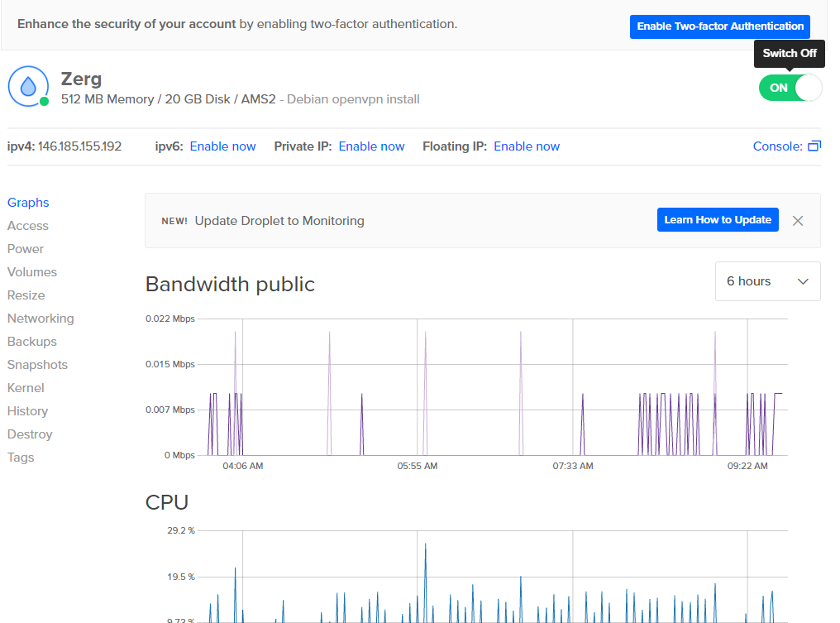This screenshot has height=623, width=840.
Task: Navigate to Networking settings
Action: pos(41,319)
